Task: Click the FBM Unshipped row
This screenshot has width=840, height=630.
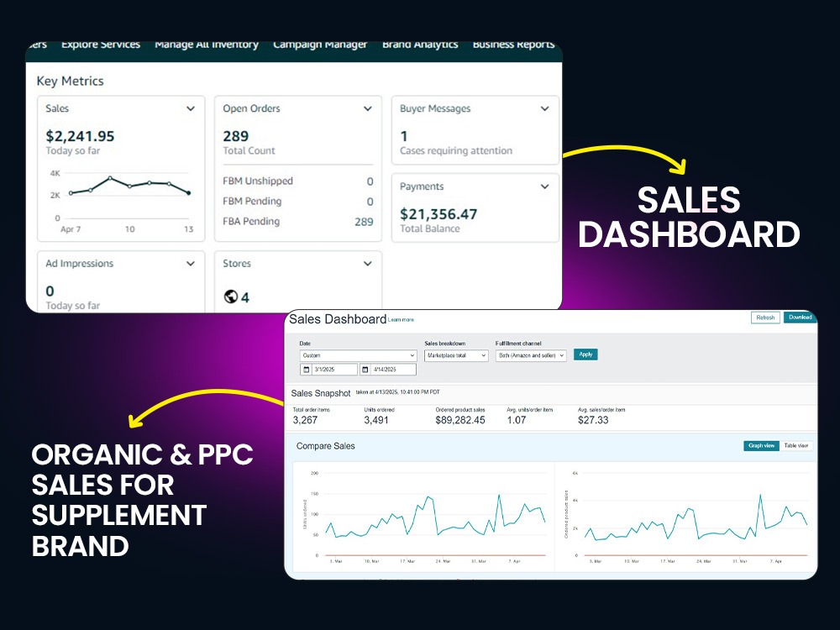Action: (x=298, y=181)
